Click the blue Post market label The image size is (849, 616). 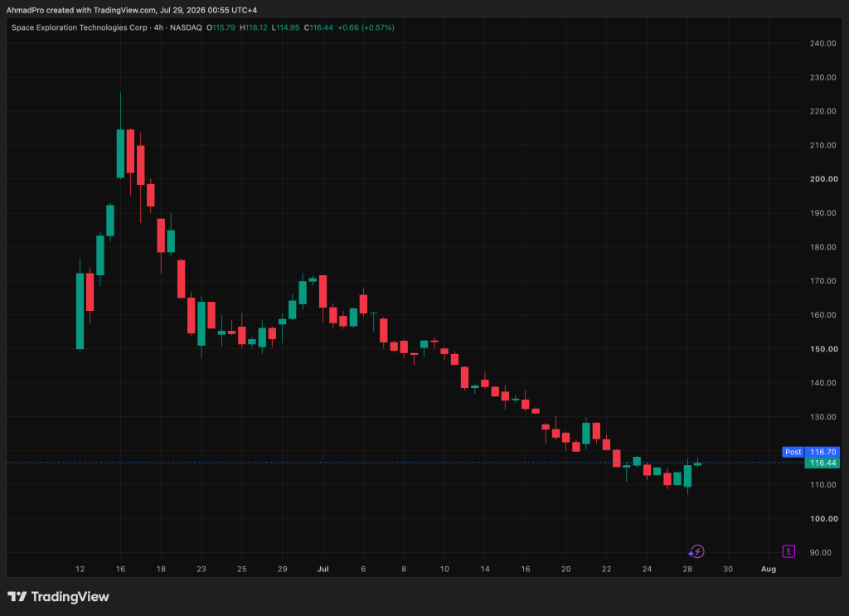tap(793, 452)
